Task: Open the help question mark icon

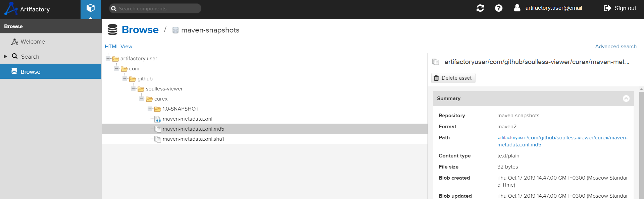Action: tap(499, 8)
